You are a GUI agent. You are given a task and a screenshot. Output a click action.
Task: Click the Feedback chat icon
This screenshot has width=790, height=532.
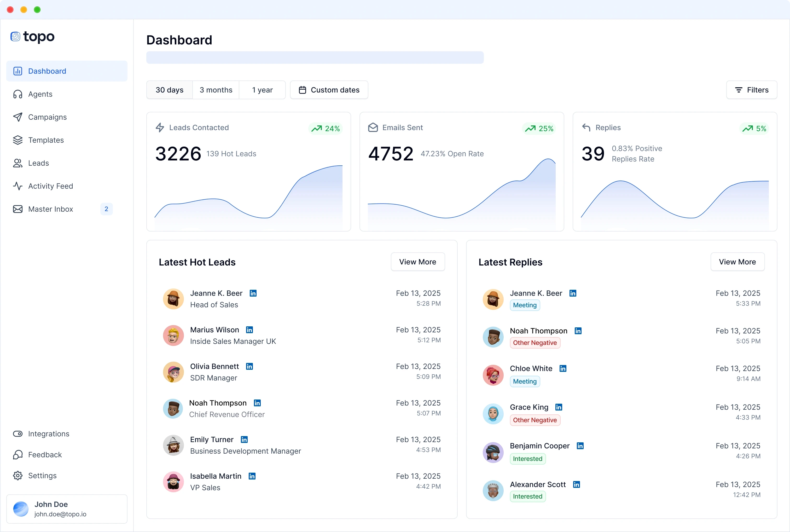pos(18,455)
